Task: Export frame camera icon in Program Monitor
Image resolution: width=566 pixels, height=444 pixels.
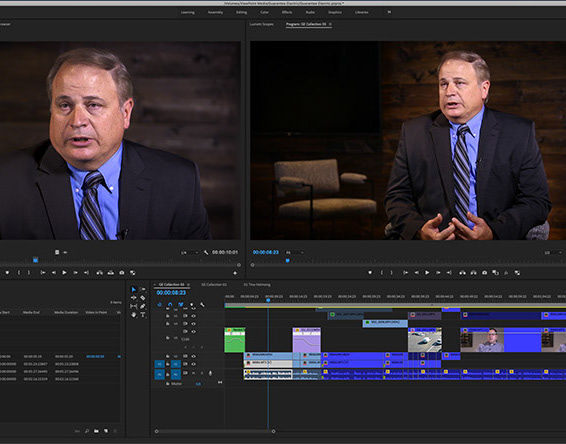Action: click(485, 273)
